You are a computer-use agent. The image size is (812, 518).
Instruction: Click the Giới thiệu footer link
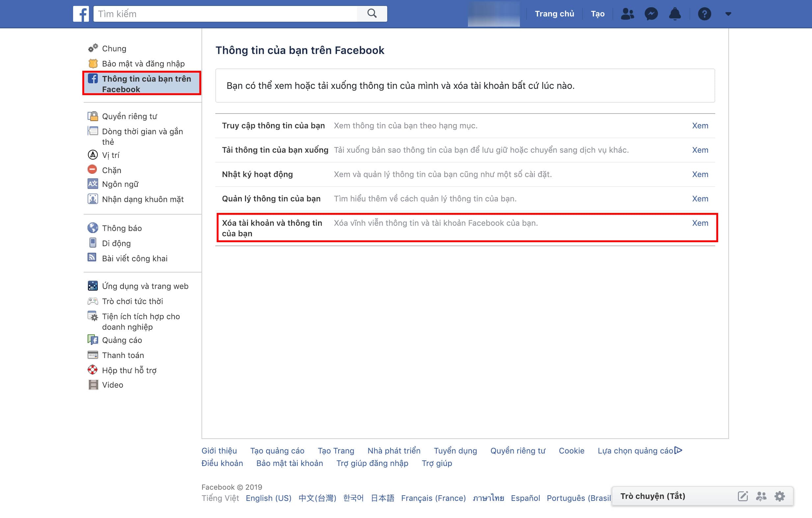click(219, 451)
